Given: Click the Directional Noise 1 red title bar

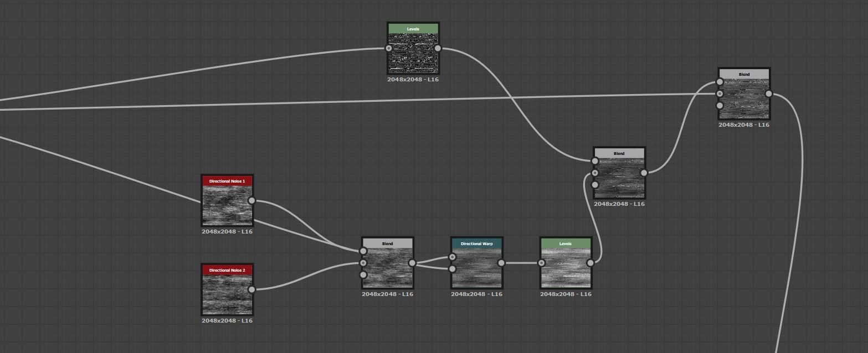Looking at the screenshot, I should point(227,181).
